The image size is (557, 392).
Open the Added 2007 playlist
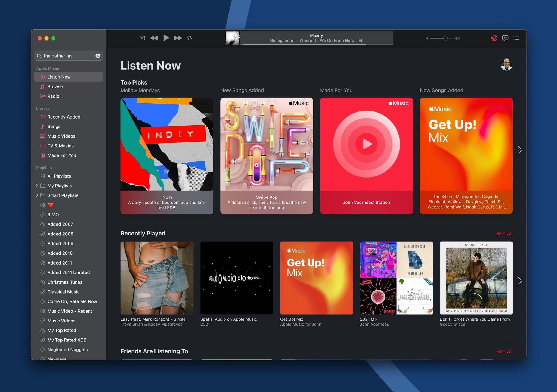[x=69, y=224]
